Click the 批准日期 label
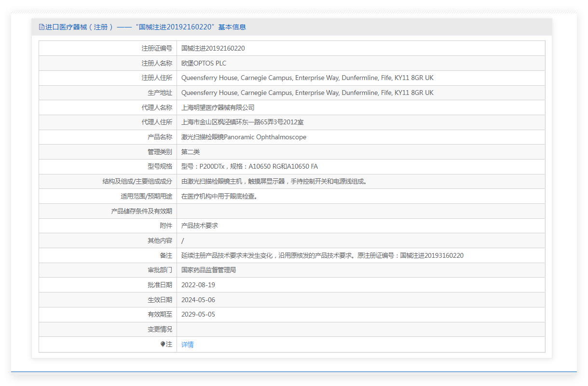The height and width of the screenshot is (386, 588). [160, 285]
